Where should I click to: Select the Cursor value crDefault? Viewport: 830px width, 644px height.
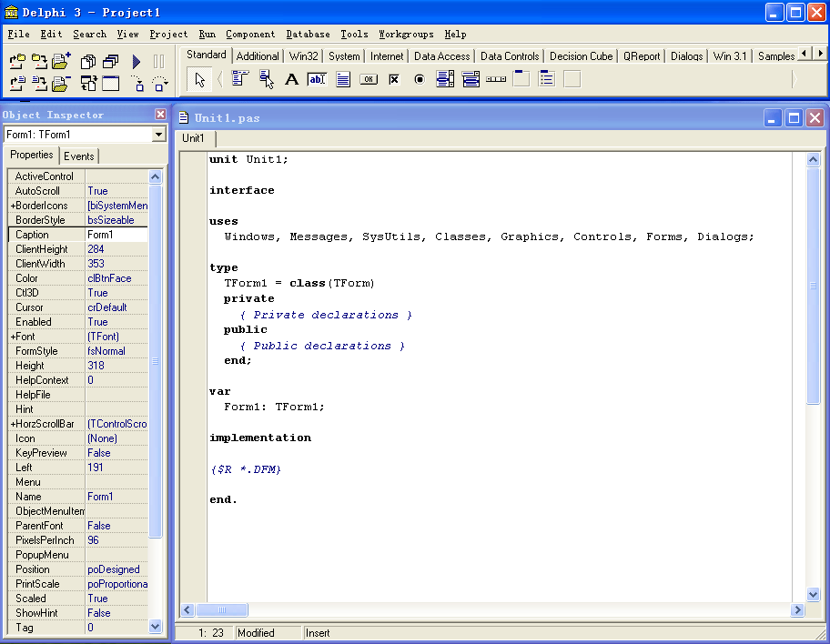pyautogui.click(x=116, y=307)
